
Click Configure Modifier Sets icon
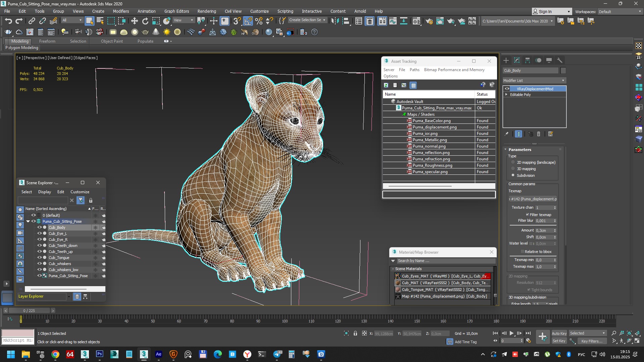(x=550, y=134)
